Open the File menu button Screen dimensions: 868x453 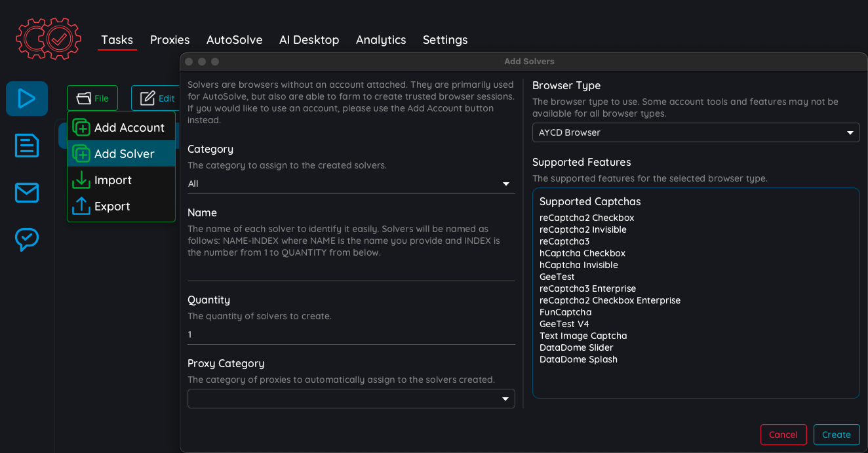pos(92,98)
